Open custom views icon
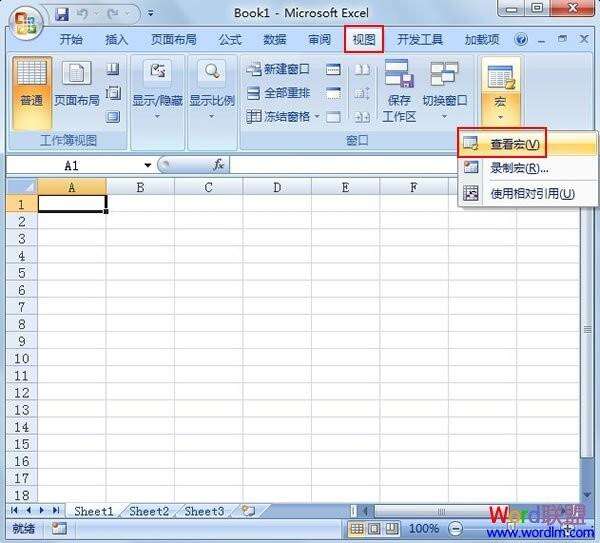600x543 pixels. (113, 93)
